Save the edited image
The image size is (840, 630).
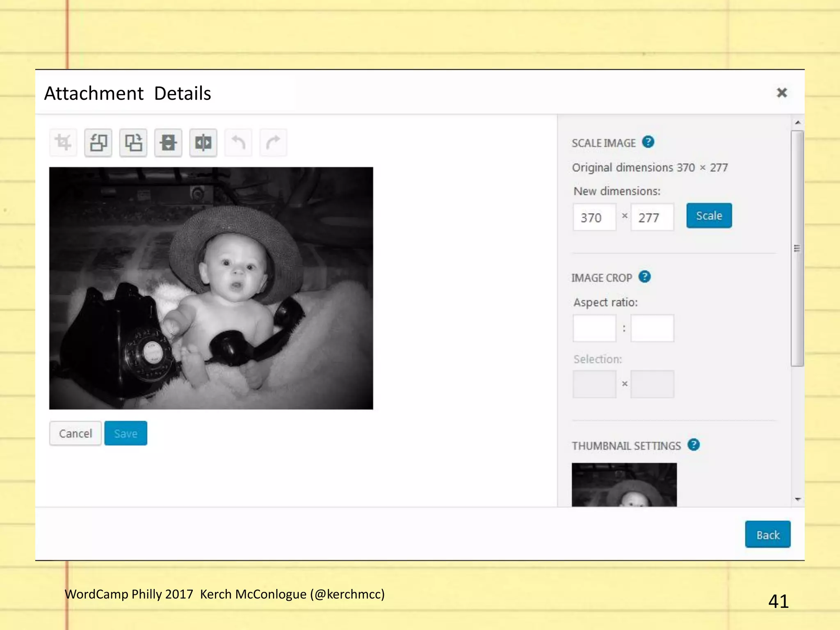pos(126,433)
